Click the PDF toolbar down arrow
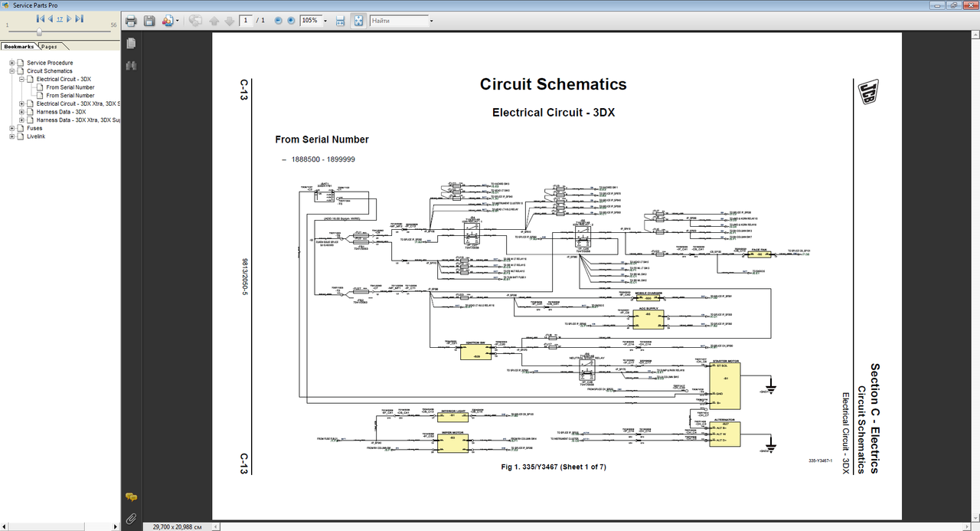This screenshot has height=531, width=980. point(229,20)
